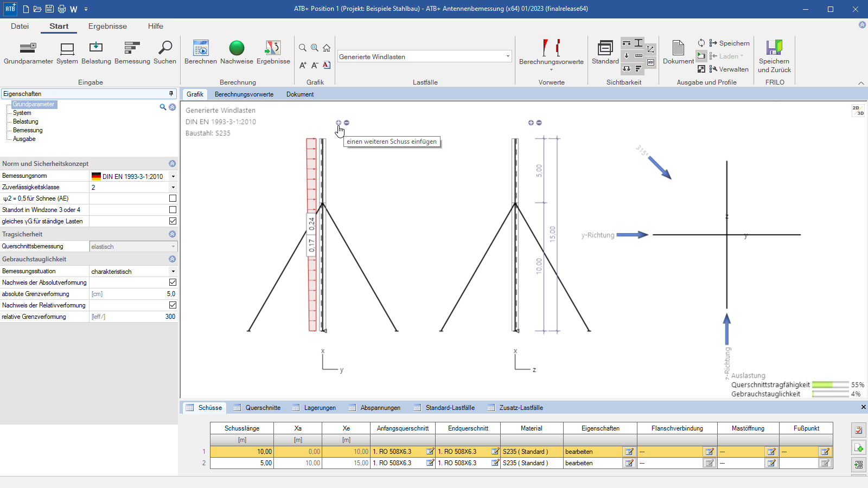Click the green Nachweise status ball
The image size is (868, 488).
[237, 48]
